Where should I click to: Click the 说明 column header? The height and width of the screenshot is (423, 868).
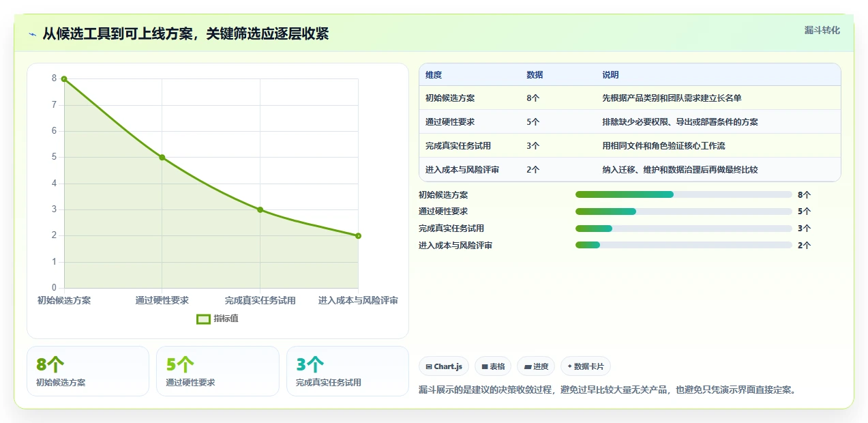(610, 75)
